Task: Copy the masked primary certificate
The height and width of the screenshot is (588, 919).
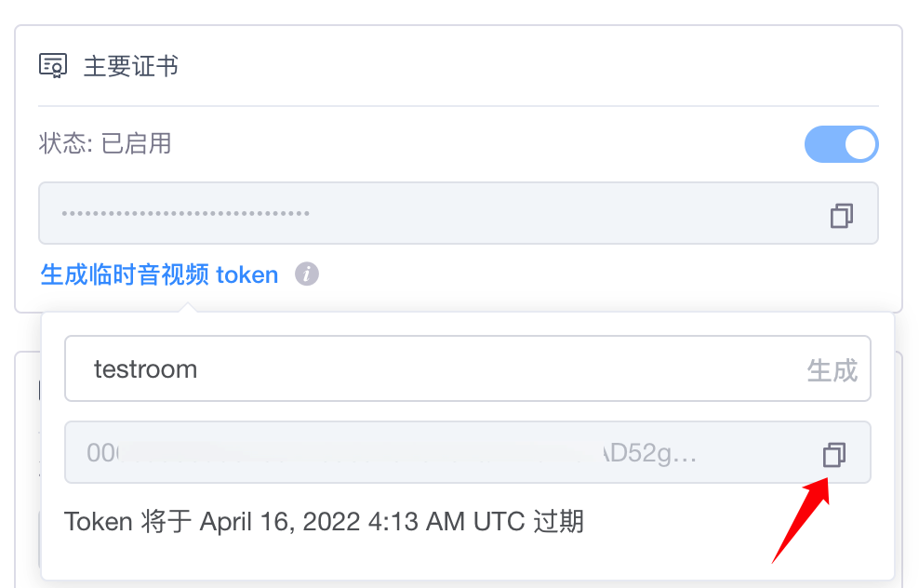Action: coord(842,216)
